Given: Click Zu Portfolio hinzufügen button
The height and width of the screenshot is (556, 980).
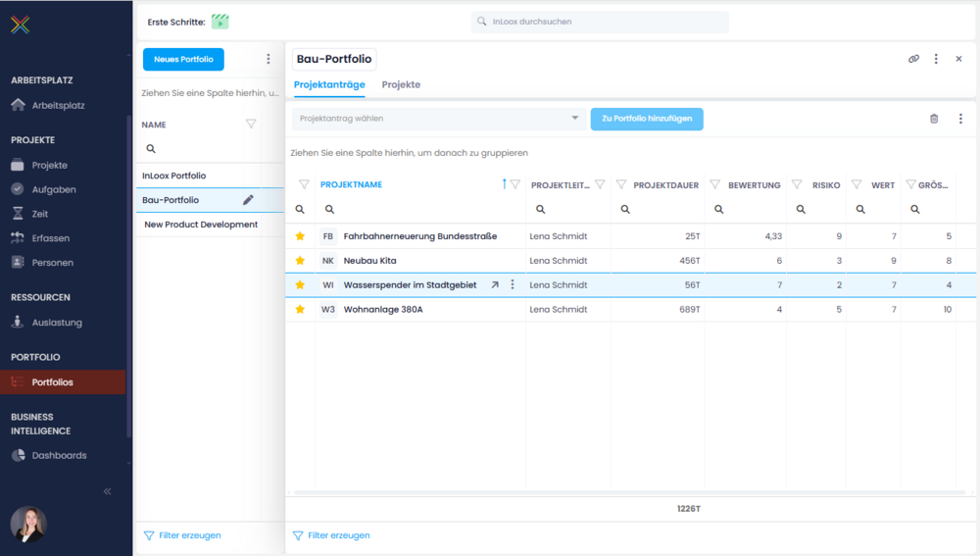Looking at the screenshot, I should pyautogui.click(x=646, y=119).
